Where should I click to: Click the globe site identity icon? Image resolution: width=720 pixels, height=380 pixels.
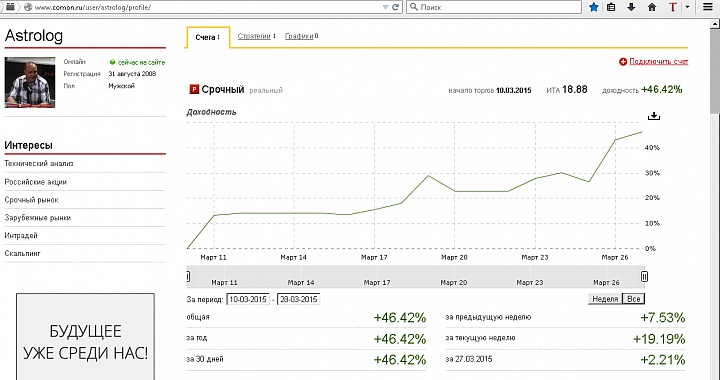pyautogui.click(x=28, y=7)
